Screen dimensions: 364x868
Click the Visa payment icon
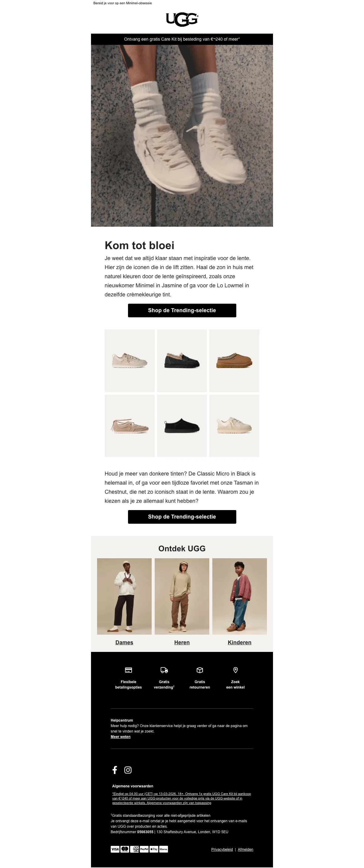(x=115, y=849)
